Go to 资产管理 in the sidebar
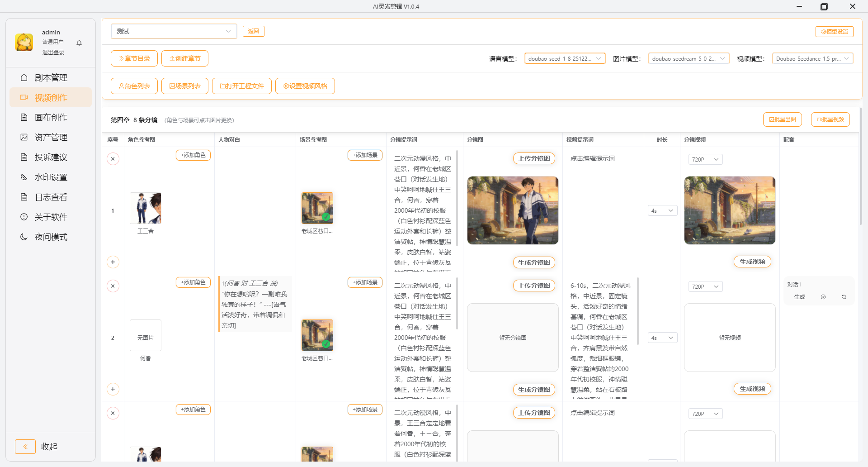 [x=51, y=138]
